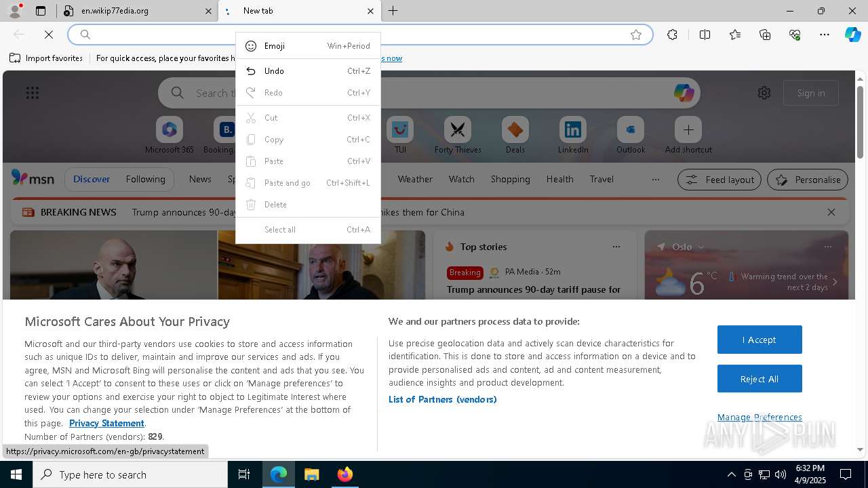Open page settings gear icon
Image resolution: width=868 pixels, height=488 pixels.
(x=764, y=93)
